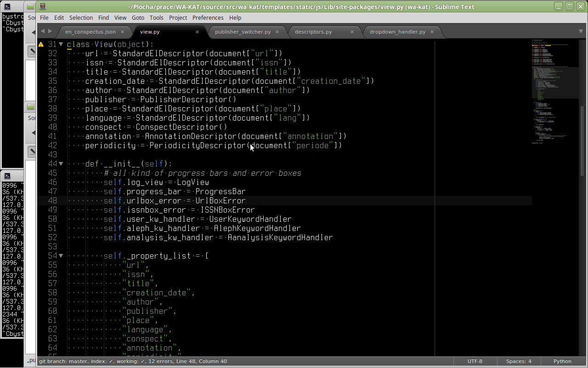Viewport: 588px width, 368px height.
Task: Place cursor on PublisherDescriptor() on line 37
Action: pos(188,99)
